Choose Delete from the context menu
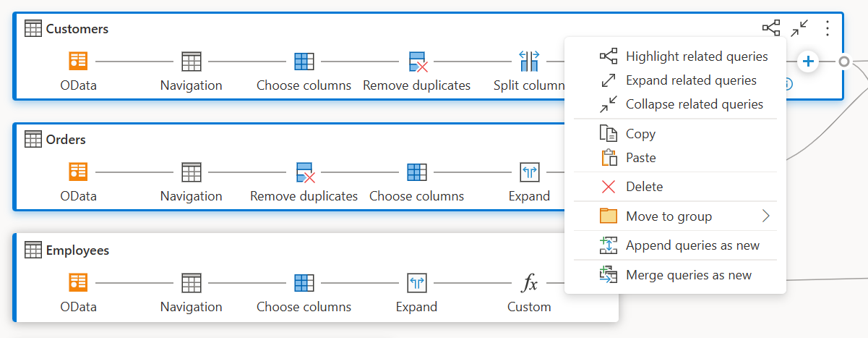 point(643,187)
